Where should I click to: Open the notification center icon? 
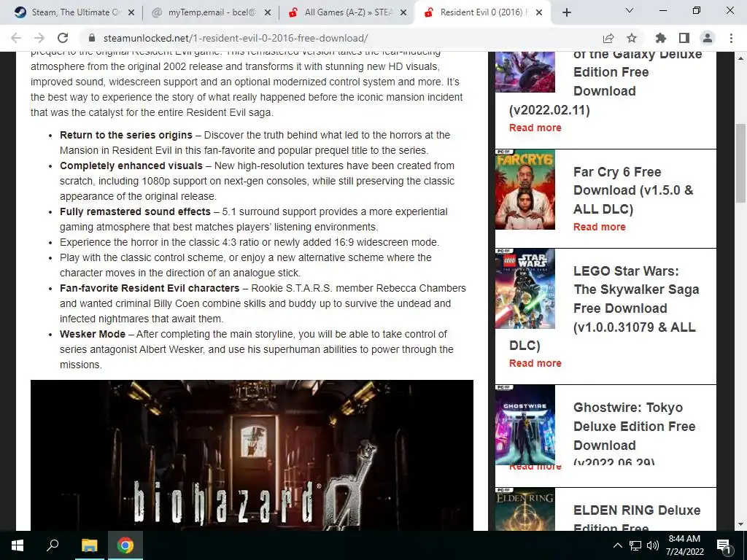pos(724,545)
